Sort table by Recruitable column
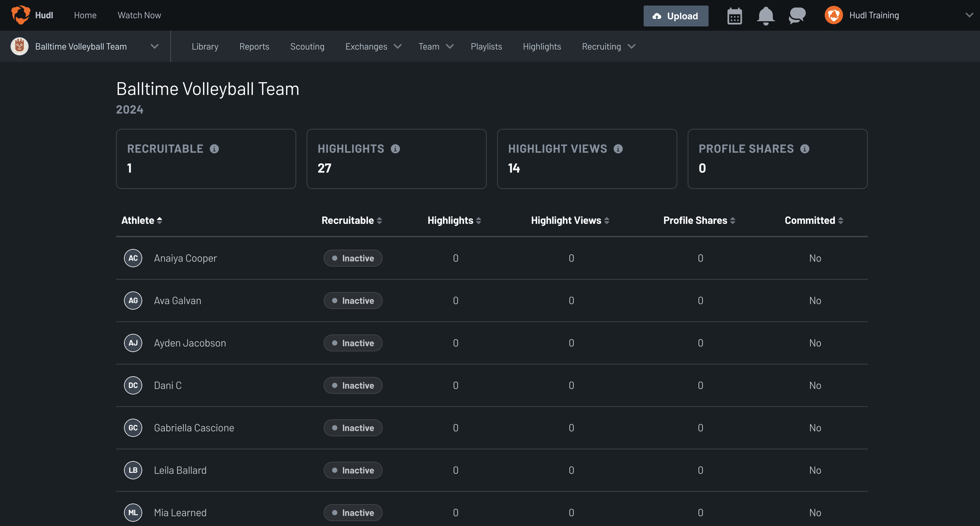 tap(352, 220)
